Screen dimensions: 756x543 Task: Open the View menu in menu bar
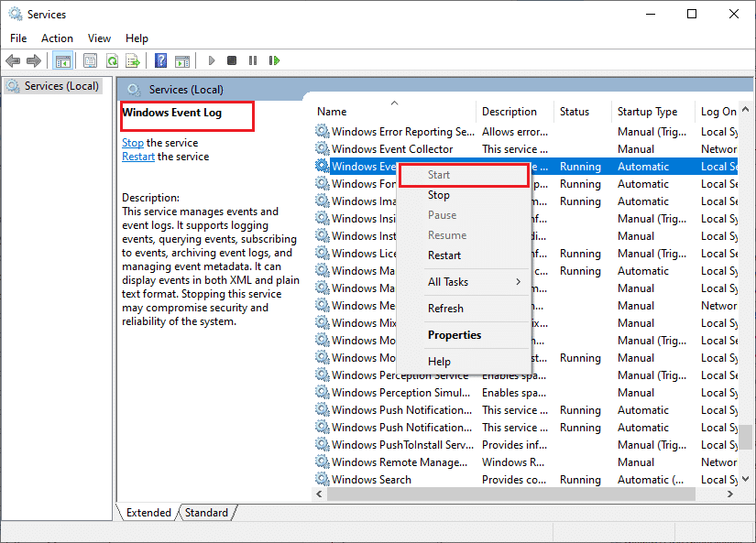pos(99,38)
